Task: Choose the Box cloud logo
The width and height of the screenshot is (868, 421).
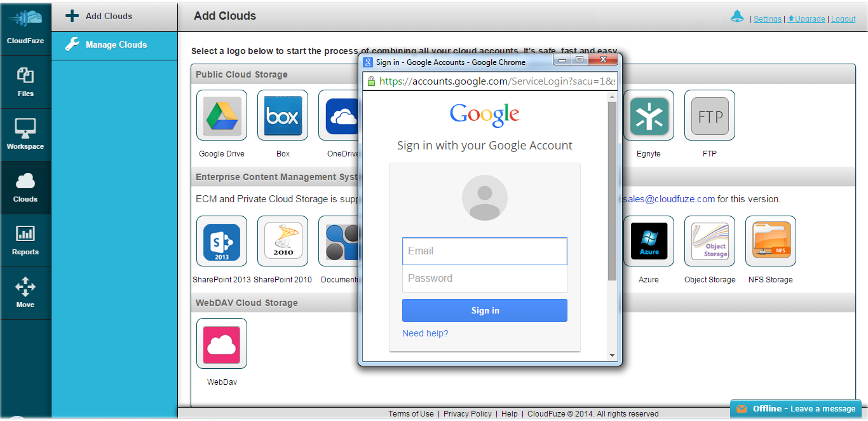Action: [x=283, y=115]
